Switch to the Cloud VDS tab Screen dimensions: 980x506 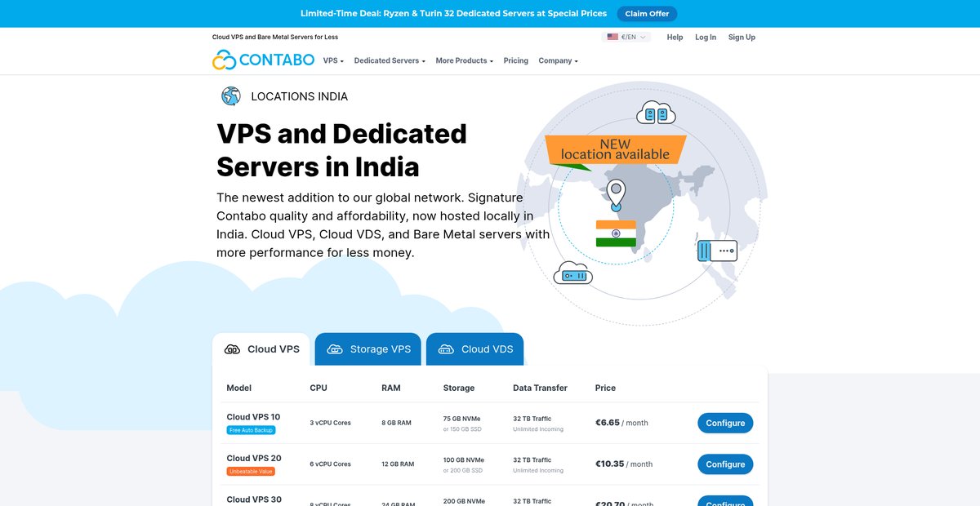(x=475, y=349)
